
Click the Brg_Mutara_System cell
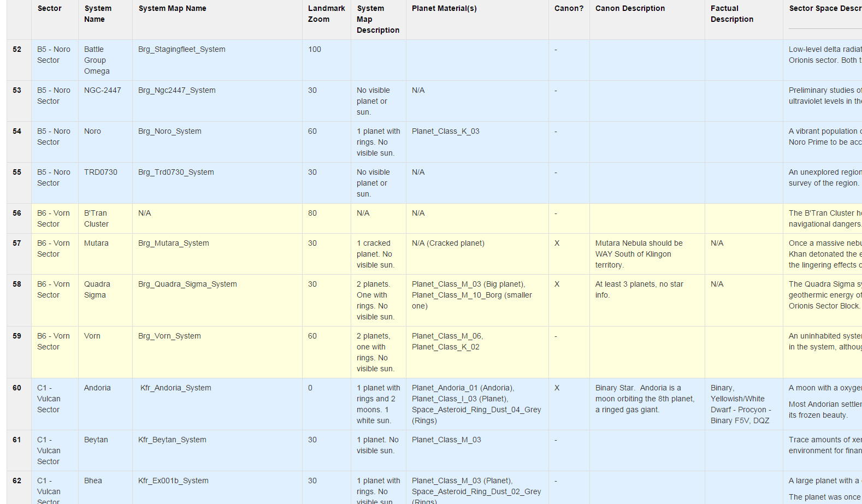217,254
